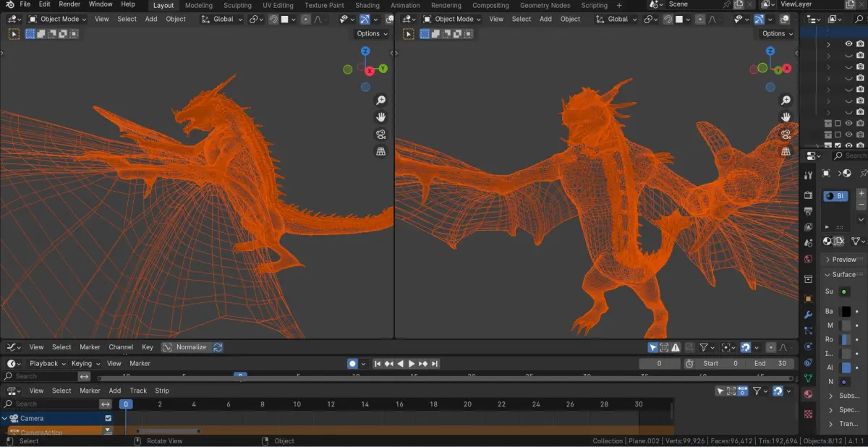
Task: Open the Material properties tab icon
Action: (808, 394)
